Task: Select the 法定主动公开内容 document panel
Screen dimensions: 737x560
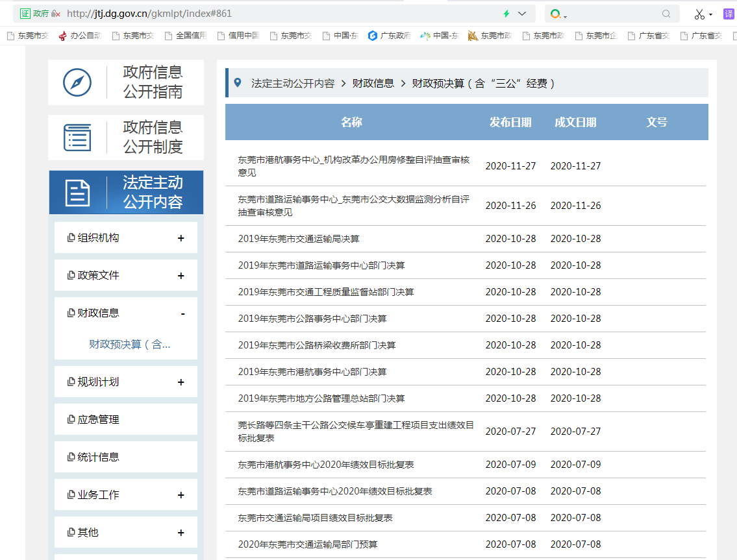Action: click(126, 192)
